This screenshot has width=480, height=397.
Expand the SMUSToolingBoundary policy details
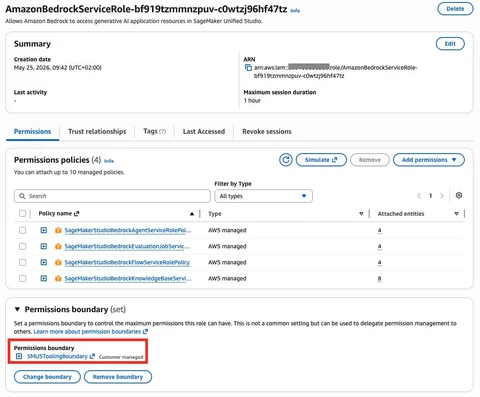coord(19,356)
